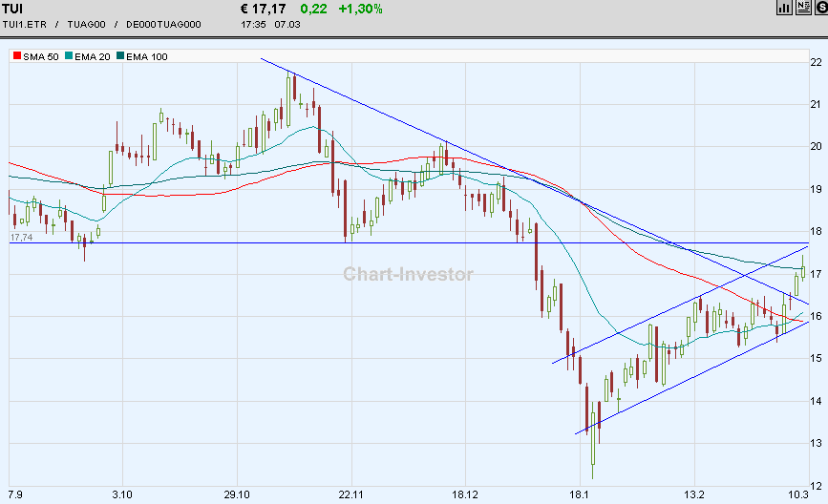
Task: Click the 22.11 date axis label
Action: tap(350, 494)
